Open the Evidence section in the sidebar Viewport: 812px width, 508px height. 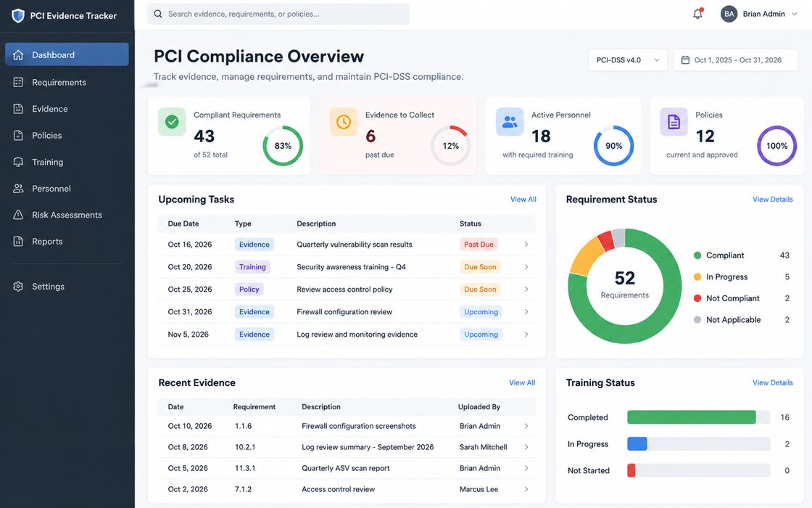click(x=67, y=108)
